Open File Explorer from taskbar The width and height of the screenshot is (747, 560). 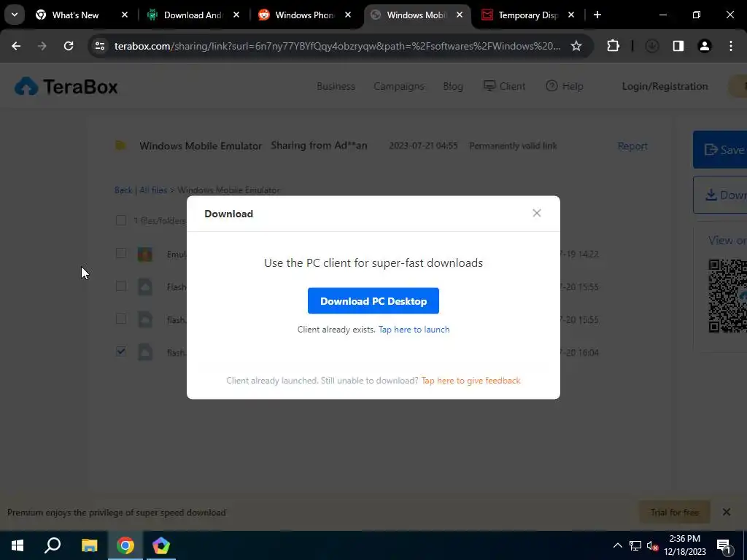tap(89, 545)
